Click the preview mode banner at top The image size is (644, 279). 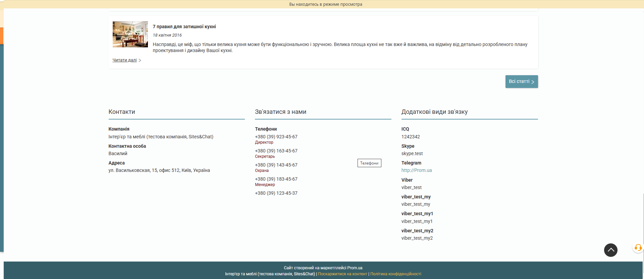coord(325,4)
